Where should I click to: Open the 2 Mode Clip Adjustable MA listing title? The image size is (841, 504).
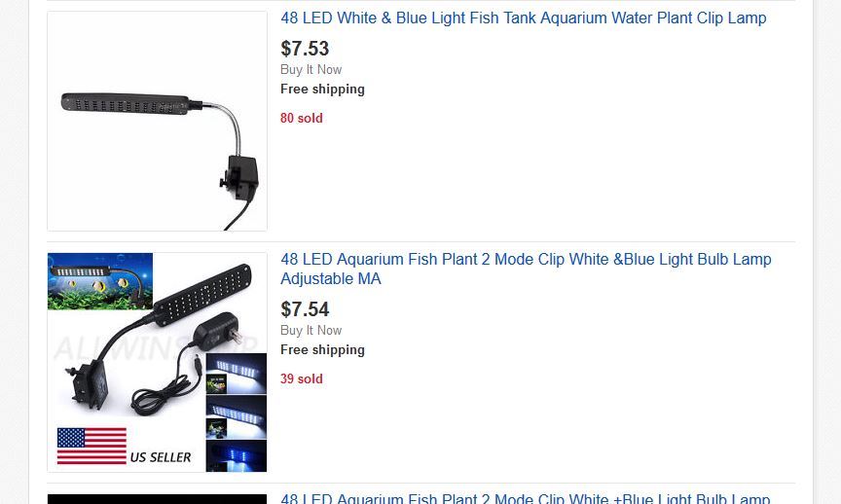coord(526,270)
